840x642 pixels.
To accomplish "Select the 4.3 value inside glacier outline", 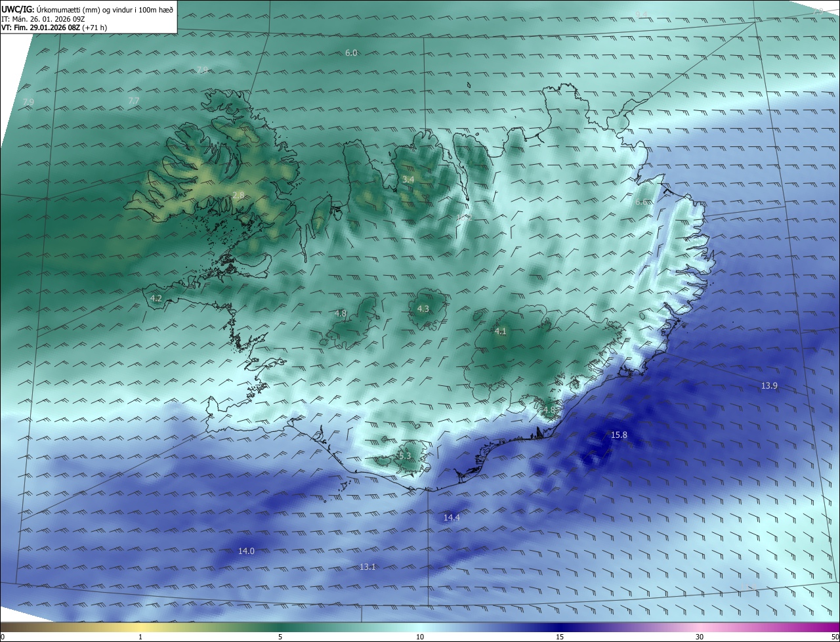I will click(423, 309).
